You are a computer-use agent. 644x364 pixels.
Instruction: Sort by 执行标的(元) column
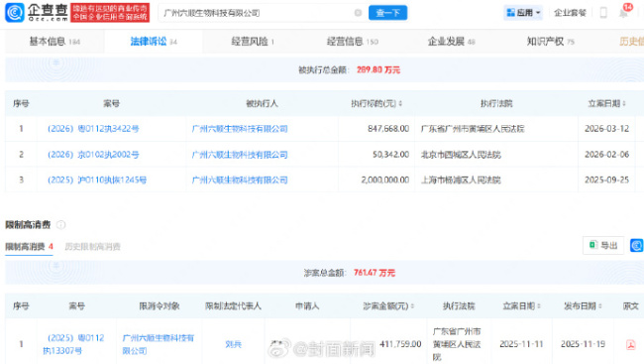(400, 104)
